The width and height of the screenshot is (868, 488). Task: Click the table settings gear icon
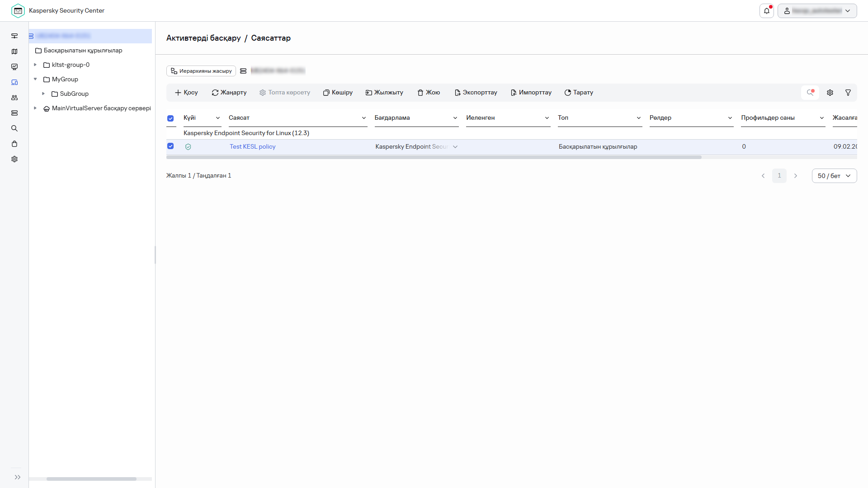pyautogui.click(x=830, y=93)
